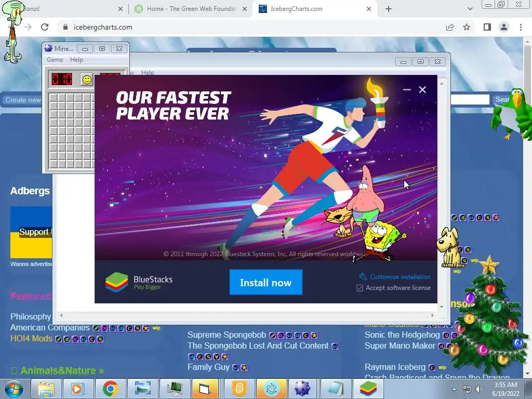Open Rayman Iceberg link

tap(395, 367)
